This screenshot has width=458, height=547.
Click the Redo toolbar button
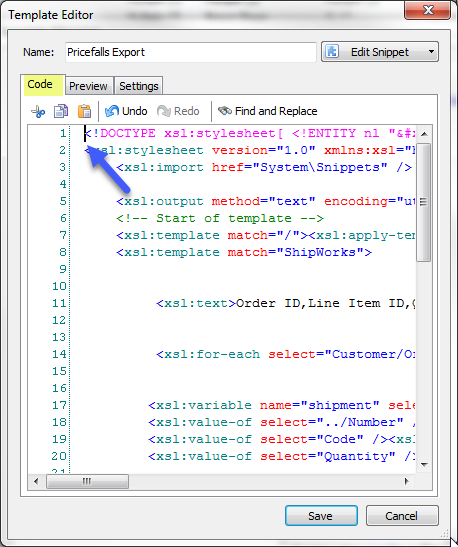178,111
